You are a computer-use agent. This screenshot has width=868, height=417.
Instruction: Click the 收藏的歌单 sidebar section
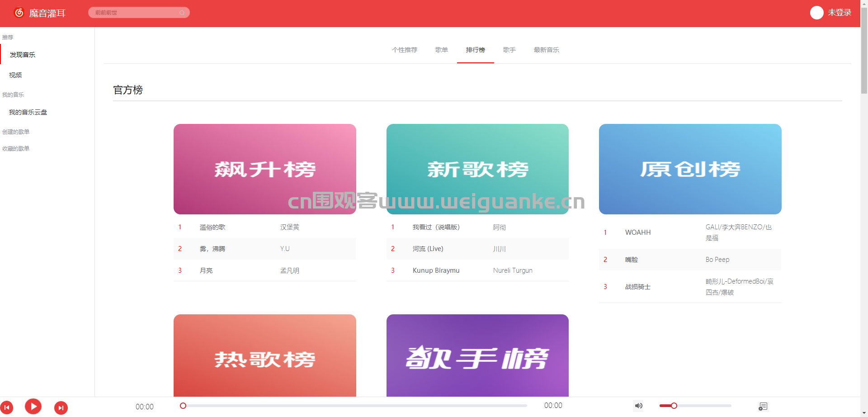coord(16,148)
